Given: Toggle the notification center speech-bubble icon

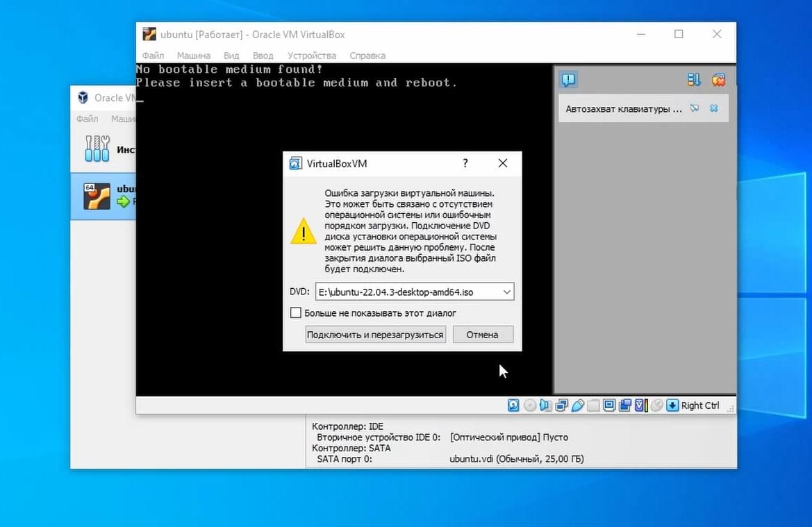Looking at the screenshot, I should click(x=569, y=80).
